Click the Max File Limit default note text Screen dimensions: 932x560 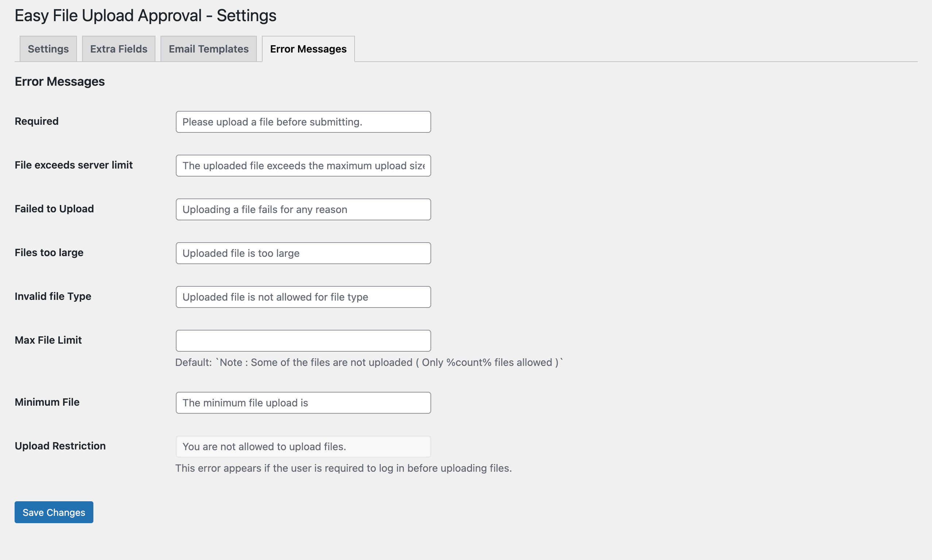tap(369, 362)
